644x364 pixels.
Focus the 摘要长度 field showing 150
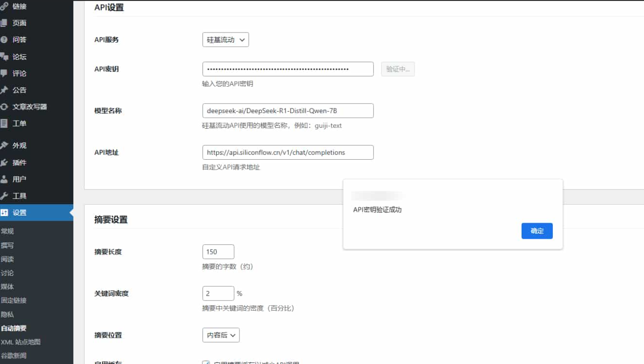(x=218, y=252)
